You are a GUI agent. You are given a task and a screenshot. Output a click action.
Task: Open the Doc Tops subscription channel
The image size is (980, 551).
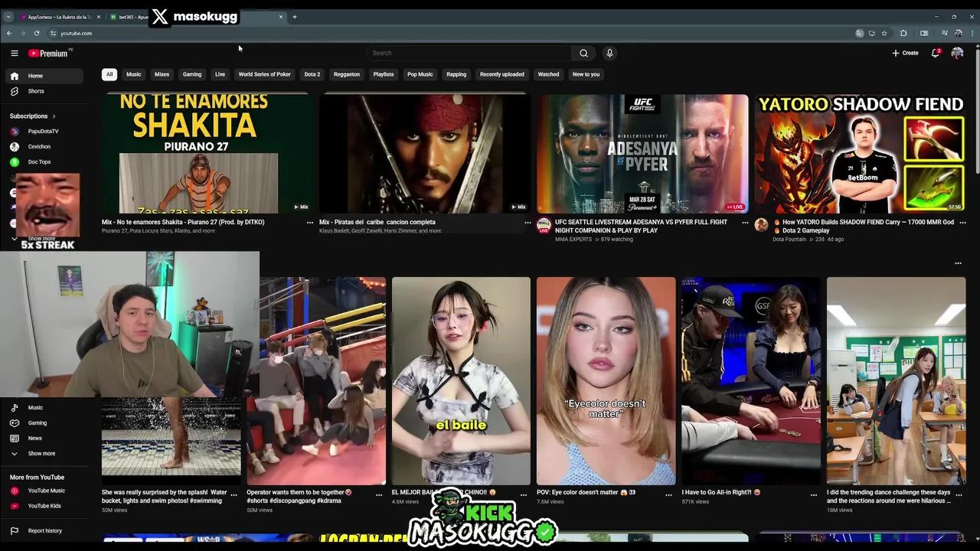coord(44,161)
